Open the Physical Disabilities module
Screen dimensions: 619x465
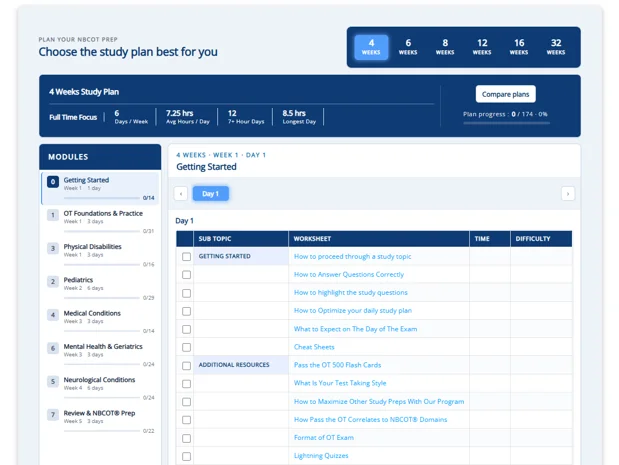[x=100, y=255]
